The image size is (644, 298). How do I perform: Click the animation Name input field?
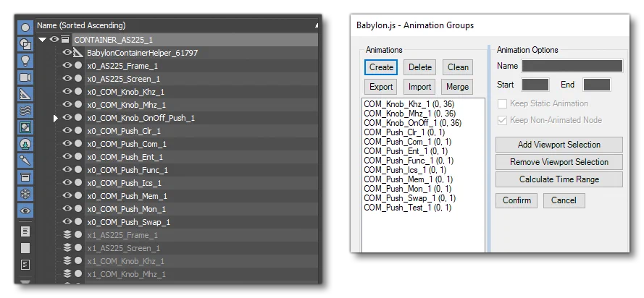point(572,66)
